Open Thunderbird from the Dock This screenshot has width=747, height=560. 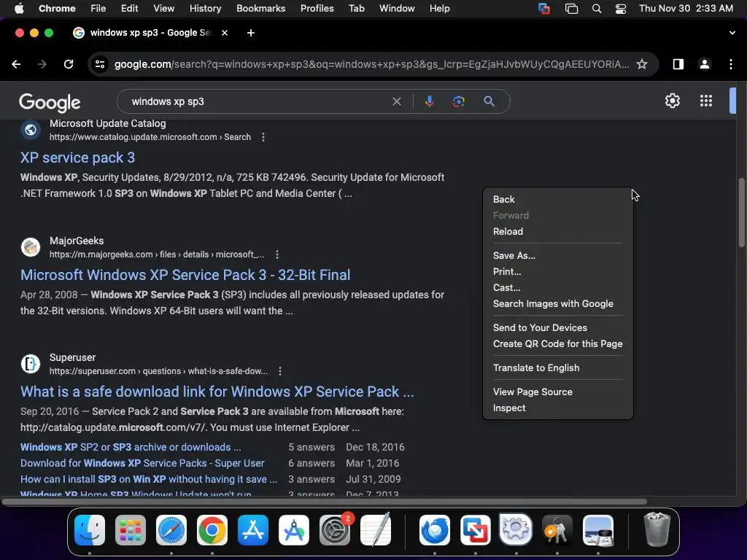pyautogui.click(x=435, y=530)
